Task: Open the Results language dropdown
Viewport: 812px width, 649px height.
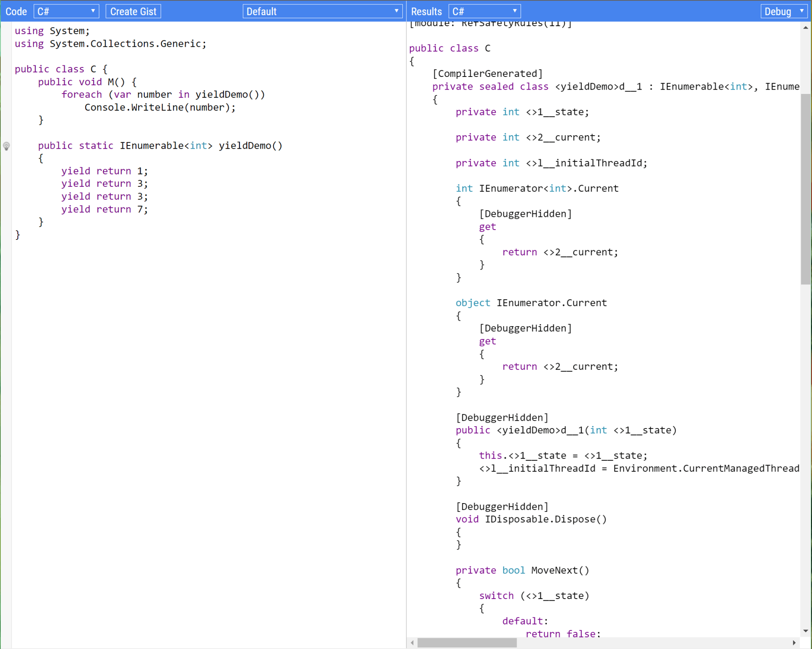Action: pyautogui.click(x=484, y=11)
